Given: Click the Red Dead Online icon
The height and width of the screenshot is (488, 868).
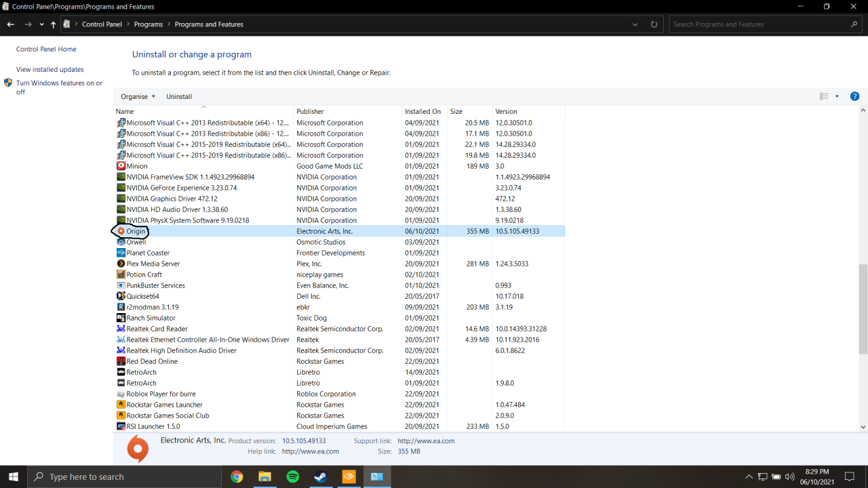Looking at the screenshot, I should [x=121, y=361].
